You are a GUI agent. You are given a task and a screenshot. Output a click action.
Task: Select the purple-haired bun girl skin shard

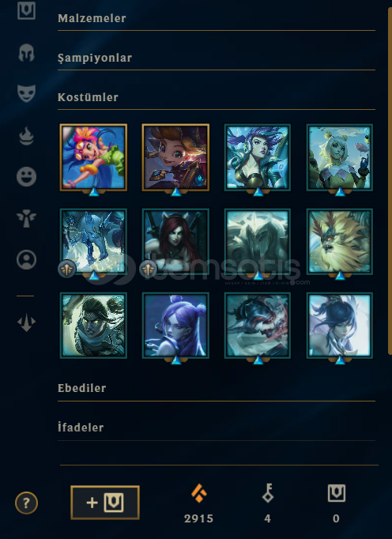pos(175,325)
